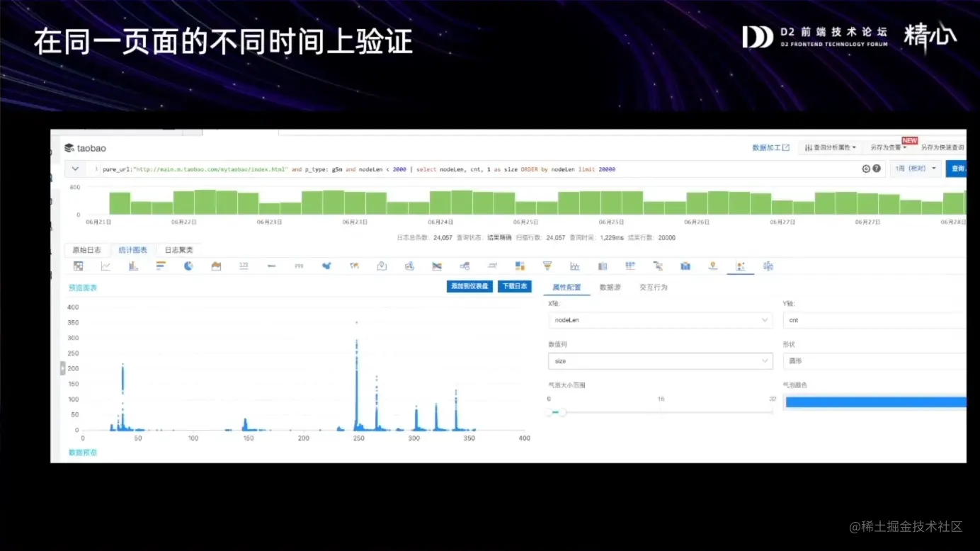Screen dimensions: 980x551
Task: Click the 24,057 total log count value
Action: (443, 238)
